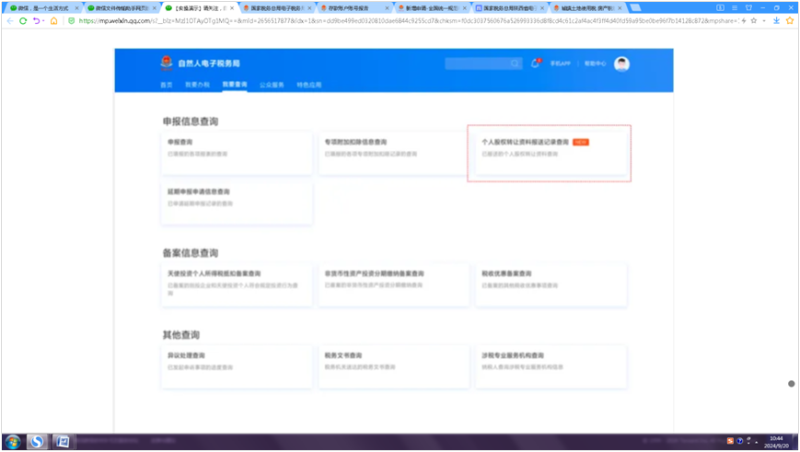This screenshot has width=800, height=452.
Task: Open the 异议处理查询 card
Action: [234, 360]
